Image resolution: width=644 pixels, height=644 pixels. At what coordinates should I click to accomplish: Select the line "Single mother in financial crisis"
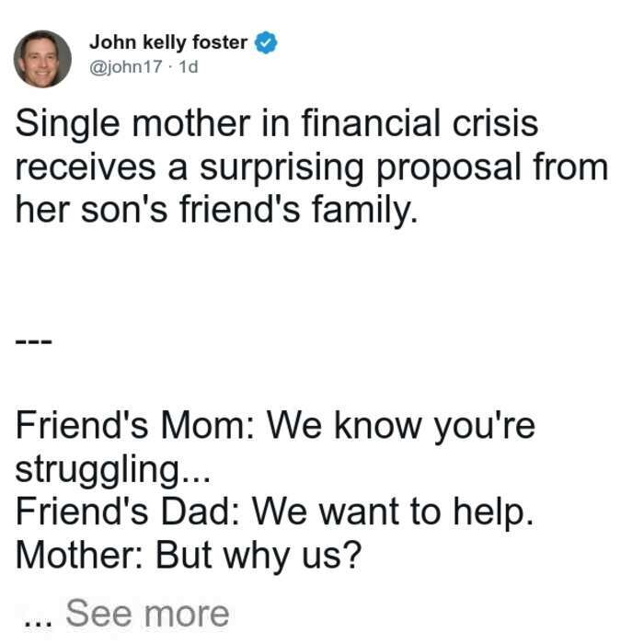pyautogui.click(x=276, y=124)
